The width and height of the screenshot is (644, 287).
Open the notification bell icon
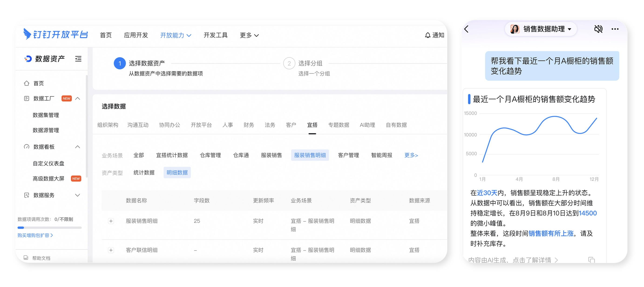[x=427, y=35]
